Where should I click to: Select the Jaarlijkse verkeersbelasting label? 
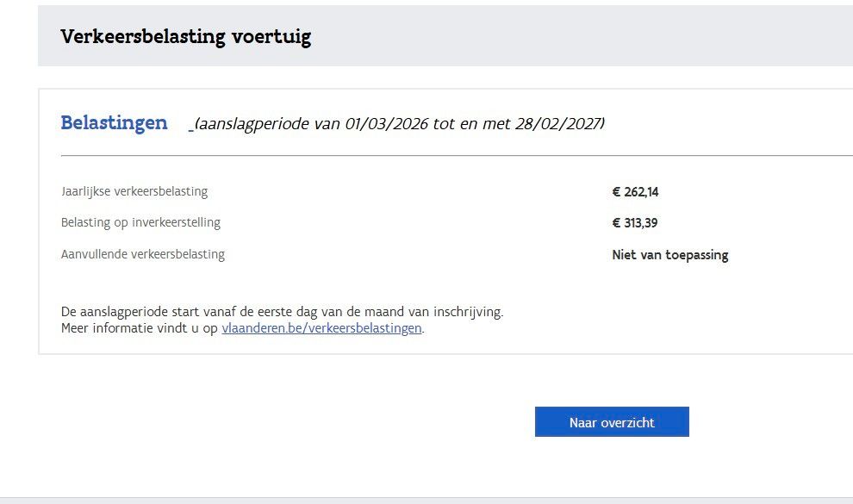coord(134,191)
